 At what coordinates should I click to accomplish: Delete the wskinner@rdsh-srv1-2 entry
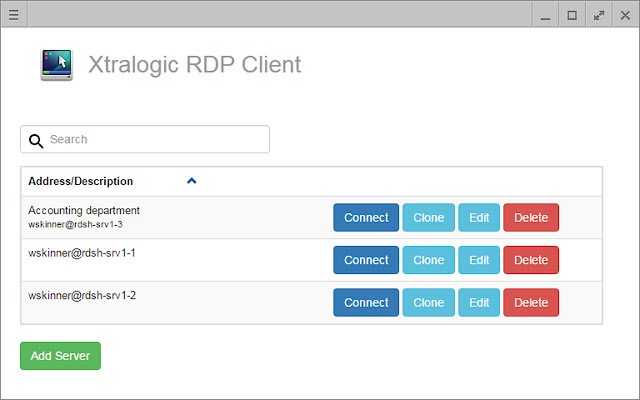coord(531,302)
